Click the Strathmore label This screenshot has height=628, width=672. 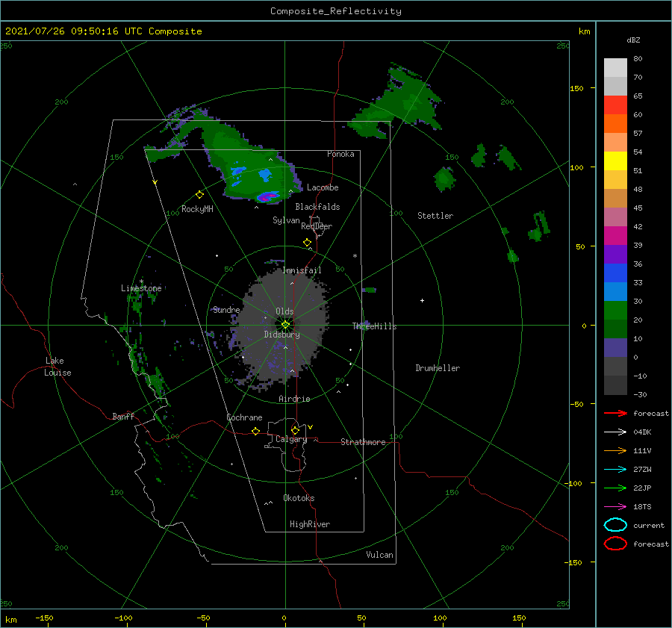pos(363,442)
